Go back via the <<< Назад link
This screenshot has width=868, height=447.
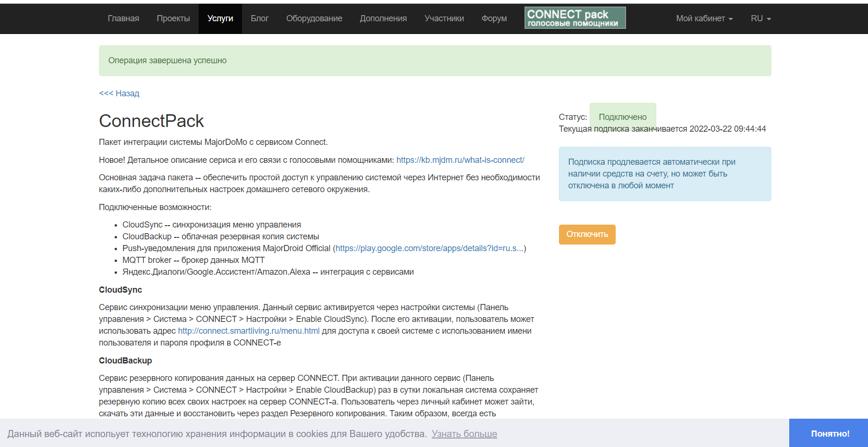pos(119,93)
